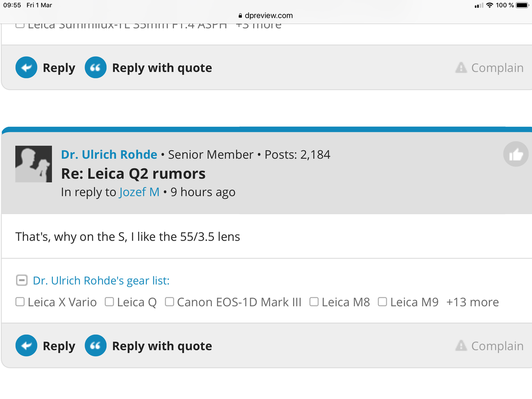The height and width of the screenshot is (399, 532).
Task: Like Dr. Ulrich Rohde's post with thumbs-up
Action: (x=516, y=154)
